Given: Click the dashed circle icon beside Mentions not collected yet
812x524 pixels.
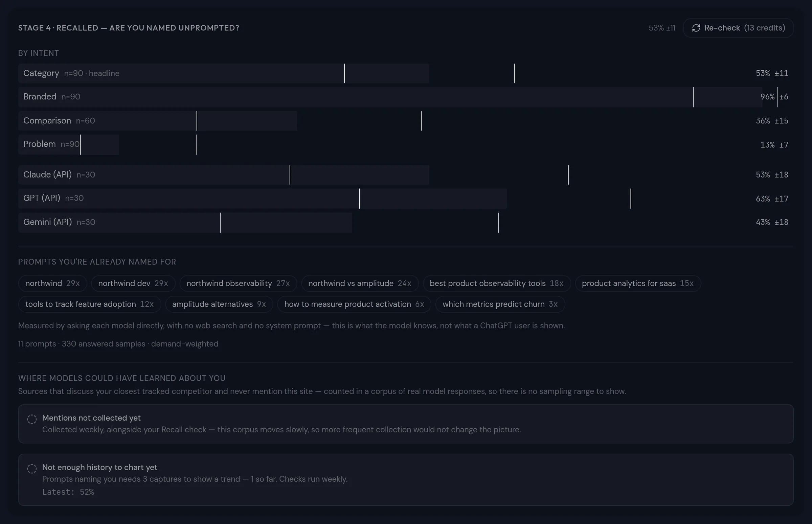Looking at the screenshot, I should pos(32,419).
